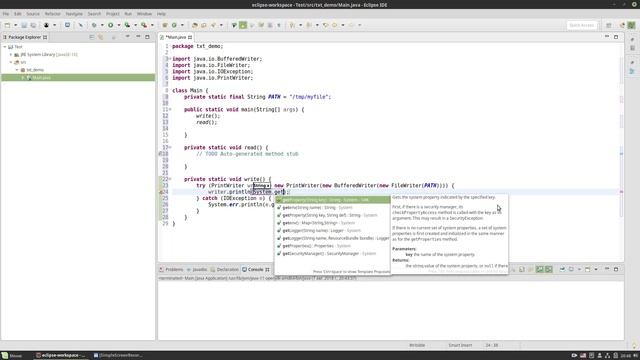Click the Coverage run toolbar icon
The image size is (640, 360).
(x=127, y=25)
